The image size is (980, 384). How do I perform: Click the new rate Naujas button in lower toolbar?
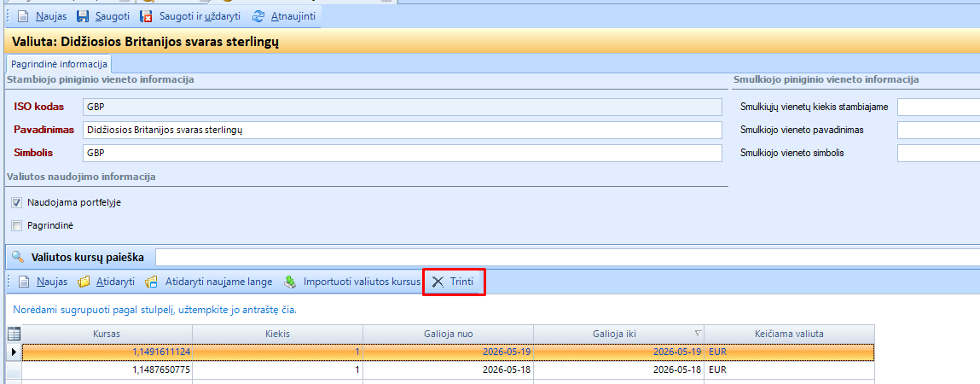pos(43,282)
